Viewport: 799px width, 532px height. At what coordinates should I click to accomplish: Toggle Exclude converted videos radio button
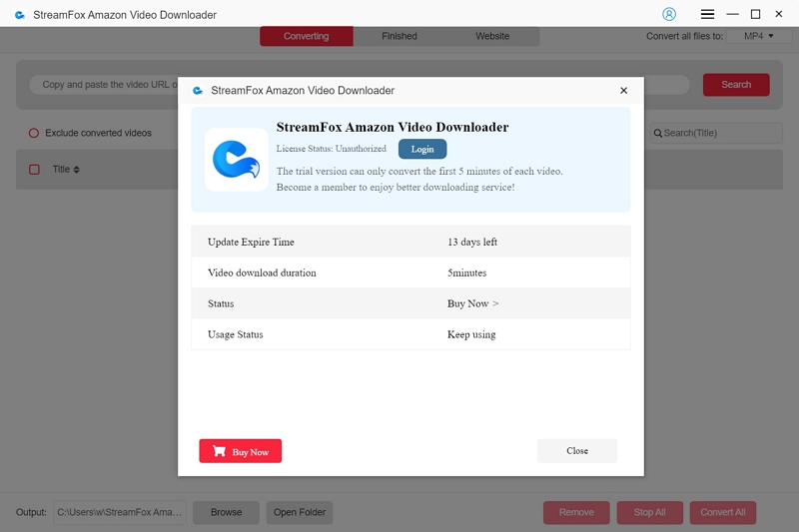34,133
